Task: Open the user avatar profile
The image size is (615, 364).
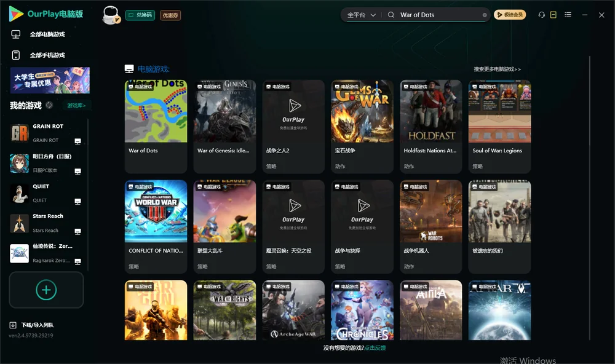Action: (x=111, y=15)
